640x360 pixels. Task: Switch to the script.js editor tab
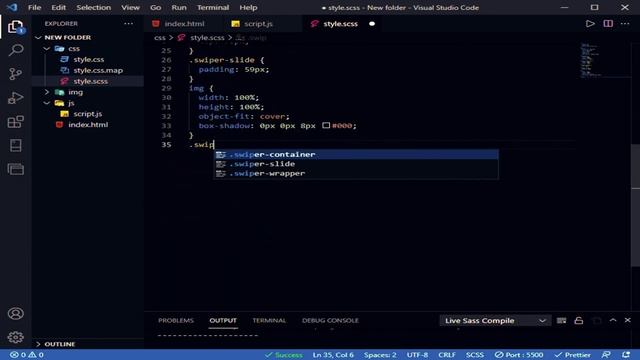pyautogui.click(x=258, y=24)
